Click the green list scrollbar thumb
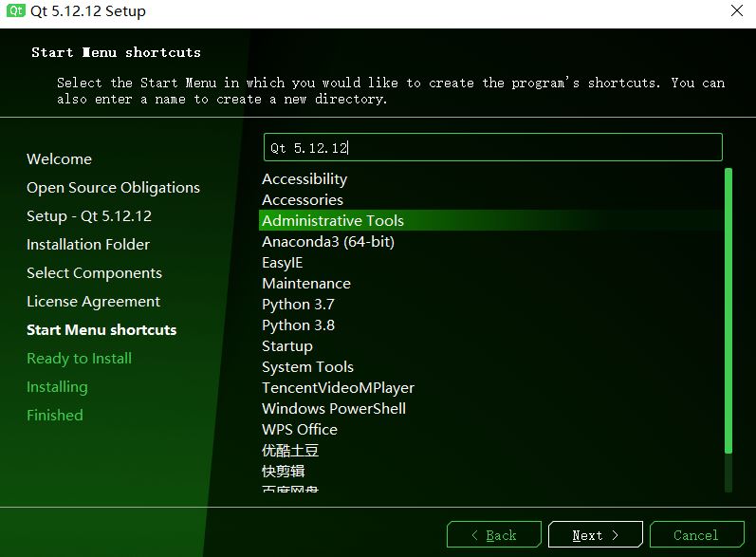The image size is (756, 557). coord(728,310)
